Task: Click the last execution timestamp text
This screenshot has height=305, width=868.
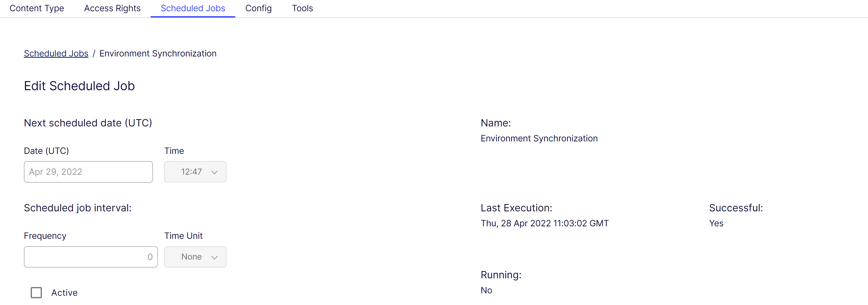Action: tap(544, 223)
